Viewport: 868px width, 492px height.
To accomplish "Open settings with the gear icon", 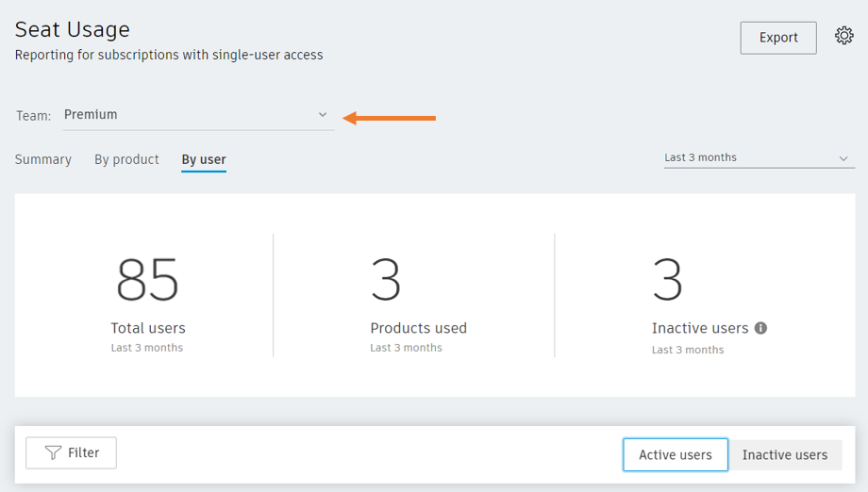I will [x=844, y=36].
